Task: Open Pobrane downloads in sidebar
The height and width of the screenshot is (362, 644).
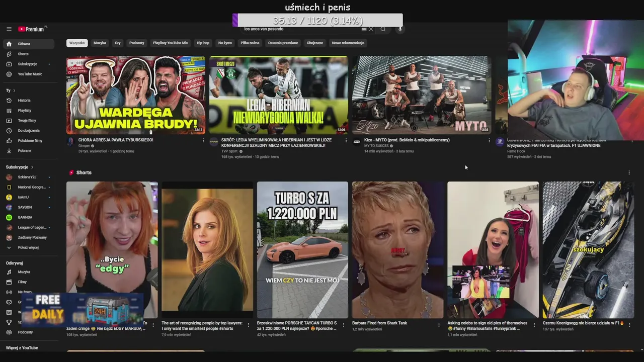Action: [29, 151]
